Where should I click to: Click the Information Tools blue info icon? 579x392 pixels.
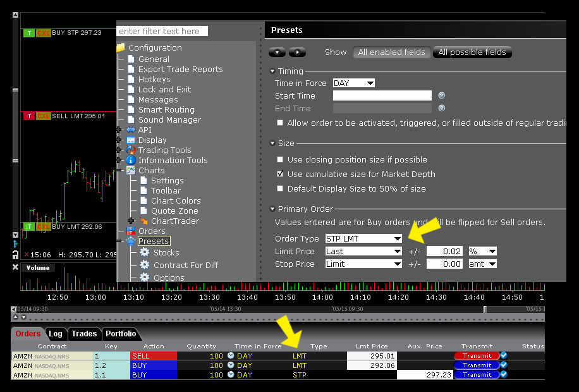pyautogui.click(x=131, y=160)
